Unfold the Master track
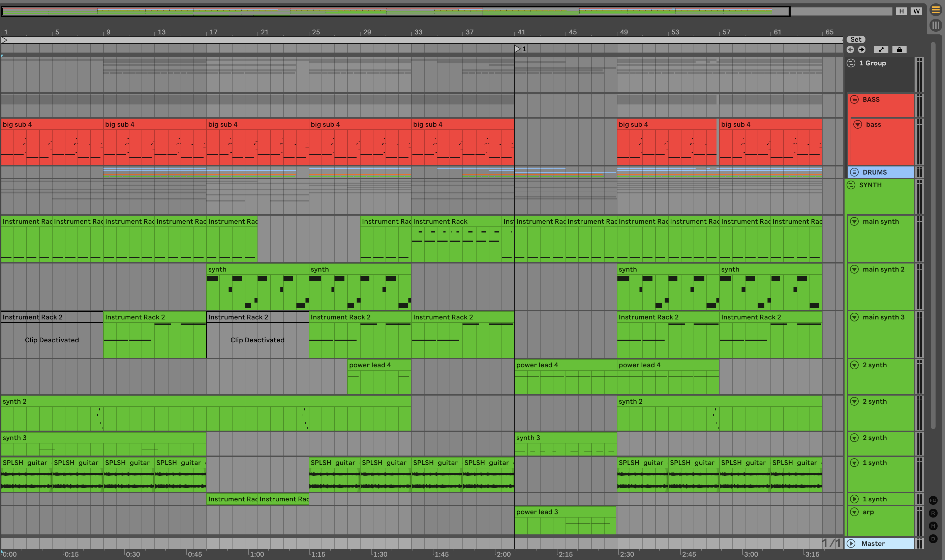Image resolution: width=945 pixels, height=560 pixels. (851, 543)
